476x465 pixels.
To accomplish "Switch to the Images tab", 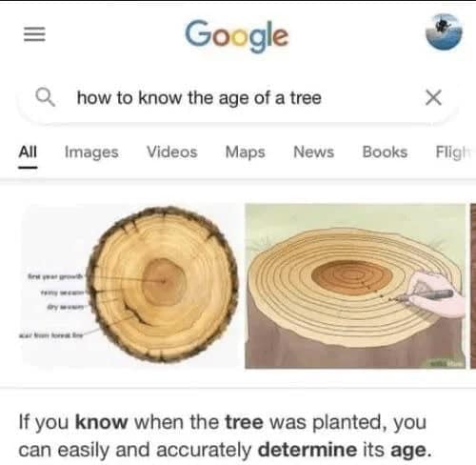I will (91, 152).
